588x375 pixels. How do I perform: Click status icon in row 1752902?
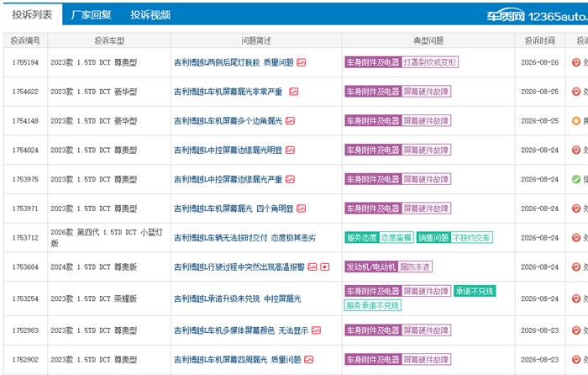pyautogui.click(x=576, y=360)
